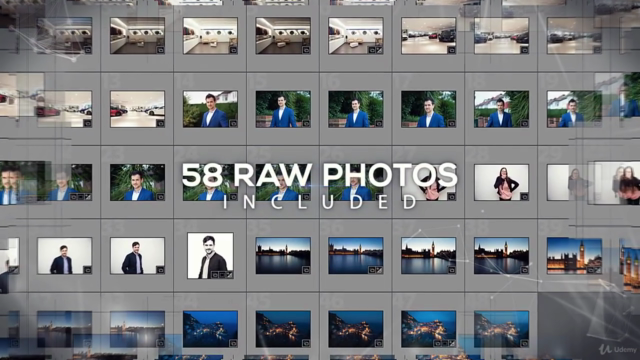
Task: Select the London skyline thumbnail in cell 35
Action: pyautogui.click(x=283, y=256)
